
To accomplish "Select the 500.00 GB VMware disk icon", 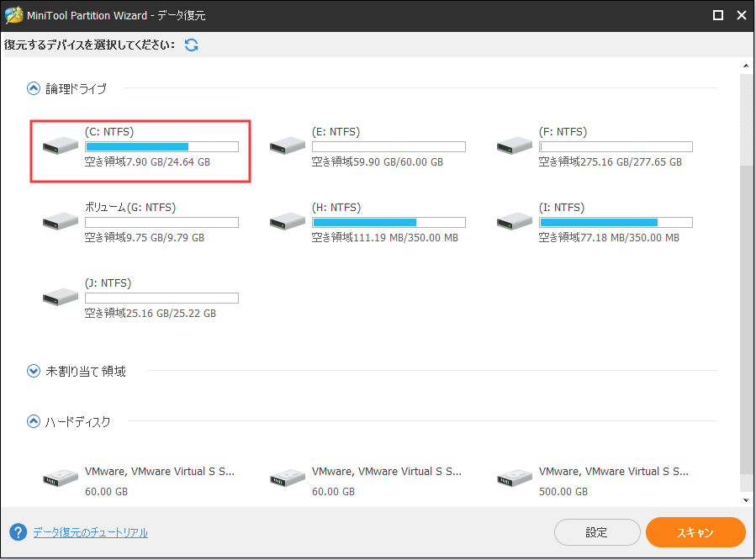I will (x=514, y=477).
